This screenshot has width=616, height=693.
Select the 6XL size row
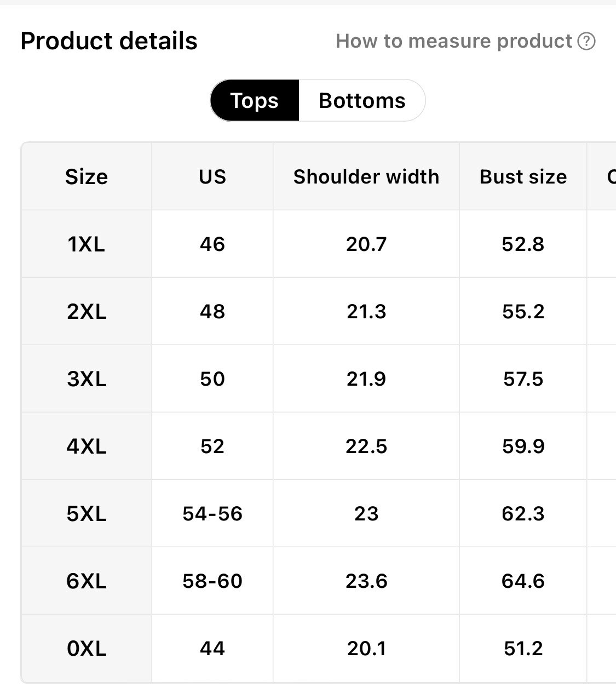pyautogui.click(x=319, y=581)
